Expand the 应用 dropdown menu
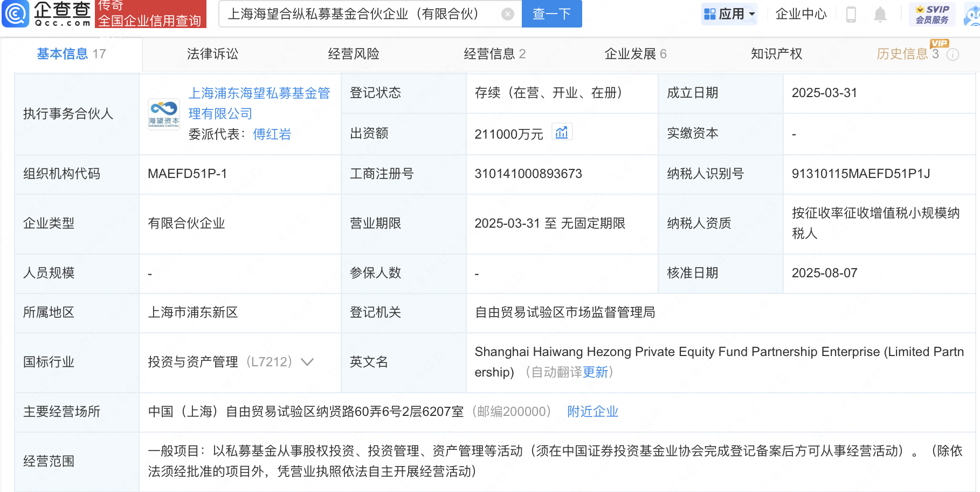 click(751, 14)
